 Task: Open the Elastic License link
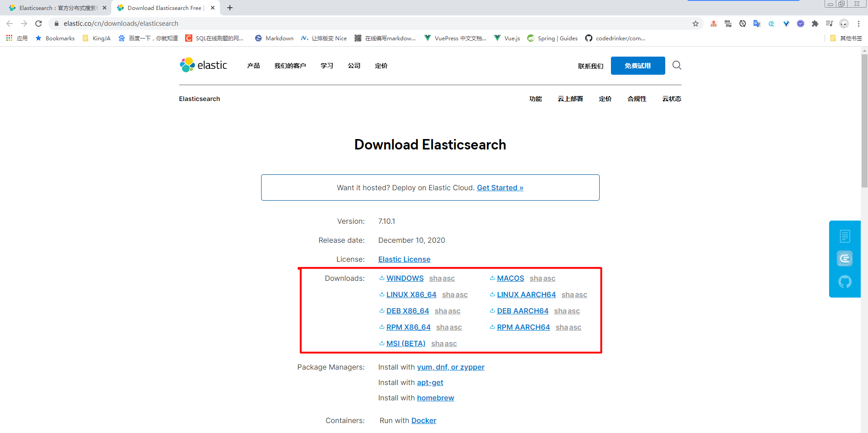click(404, 259)
